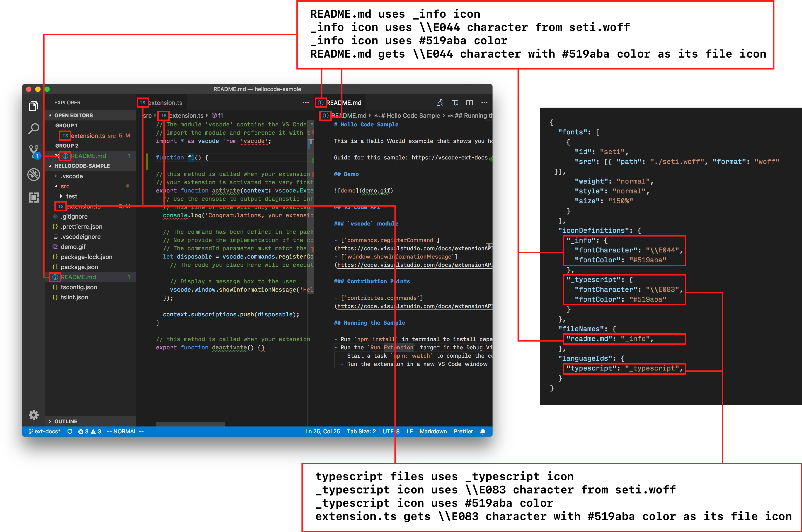802x532 pixels.
Task: Open the Extensions view in activity bar
Action: pyautogui.click(x=34, y=197)
